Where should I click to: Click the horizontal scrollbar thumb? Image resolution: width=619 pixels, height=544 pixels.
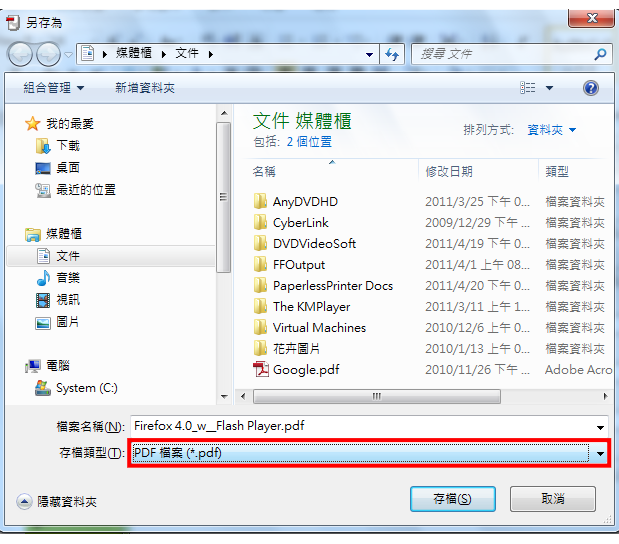377,396
